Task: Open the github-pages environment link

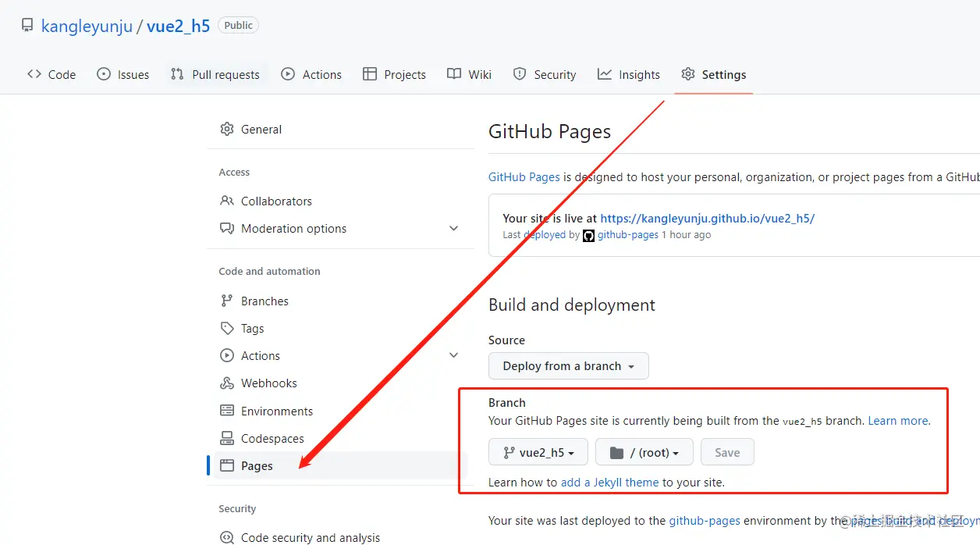Action: click(x=705, y=520)
